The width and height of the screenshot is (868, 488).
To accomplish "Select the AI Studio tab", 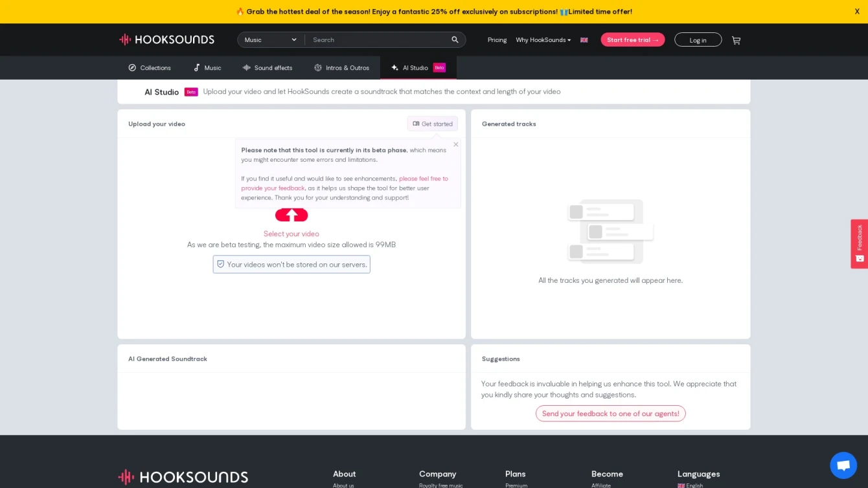I will (418, 67).
